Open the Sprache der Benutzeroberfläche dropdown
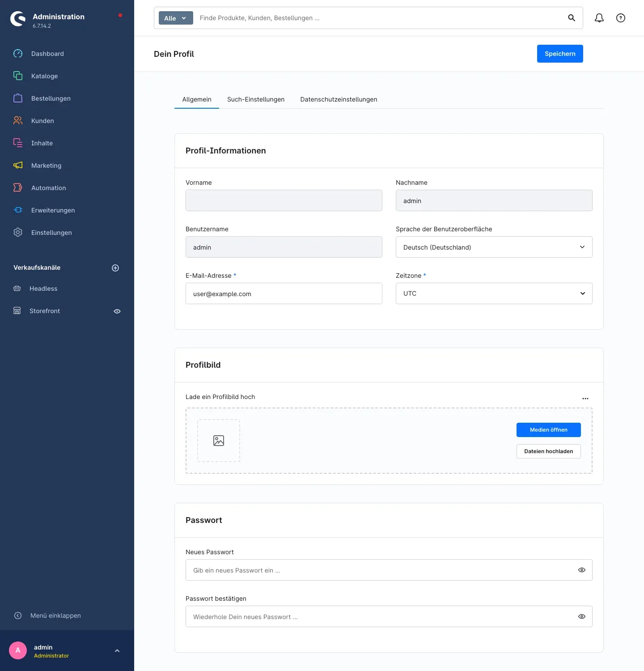 point(494,247)
